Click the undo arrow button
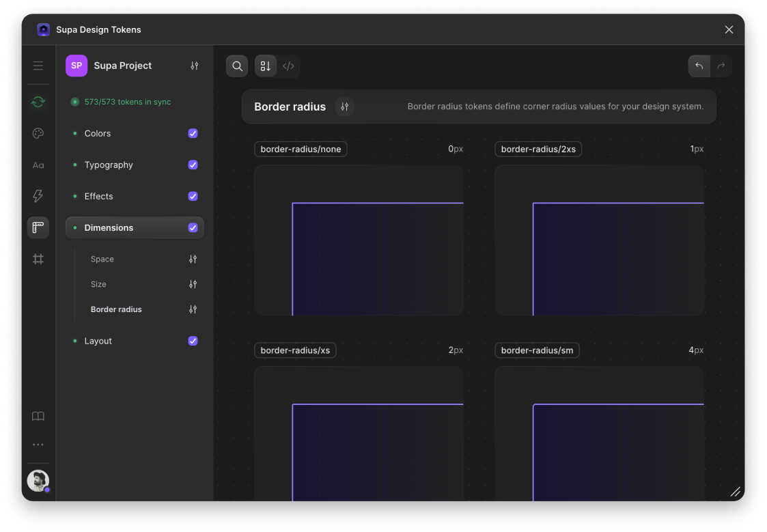This screenshot has height=532, width=767. (699, 66)
